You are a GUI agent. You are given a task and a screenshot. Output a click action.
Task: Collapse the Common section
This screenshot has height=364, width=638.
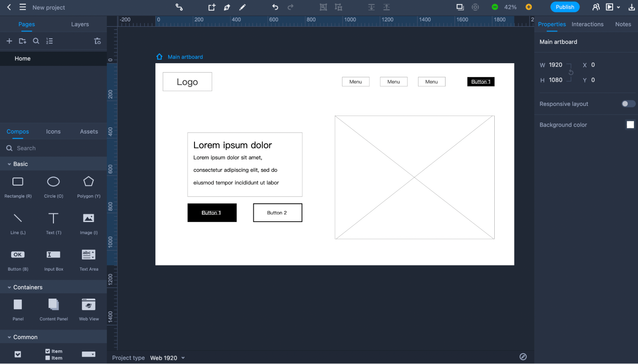9,337
